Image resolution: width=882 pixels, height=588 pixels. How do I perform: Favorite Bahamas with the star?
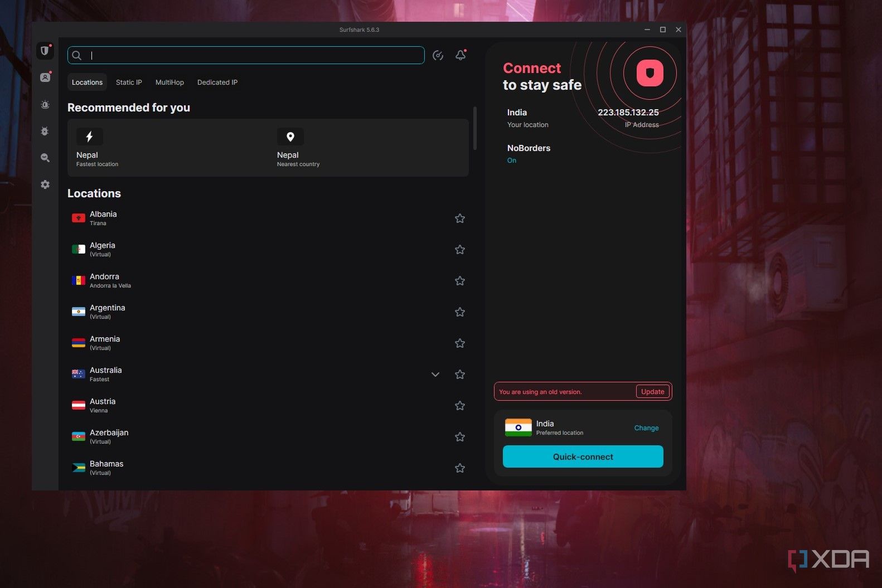click(x=460, y=468)
